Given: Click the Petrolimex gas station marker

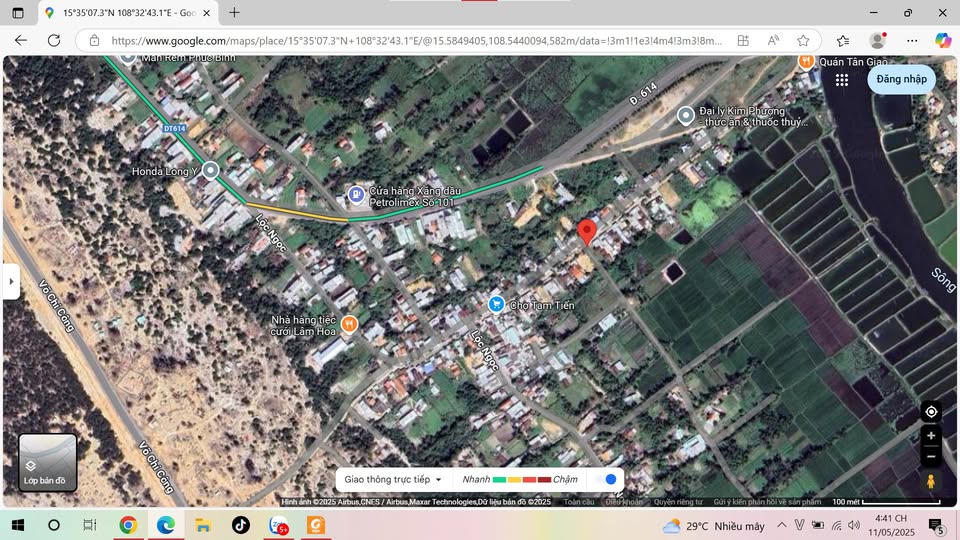Looking at the screenshot, I should point(355,193).
